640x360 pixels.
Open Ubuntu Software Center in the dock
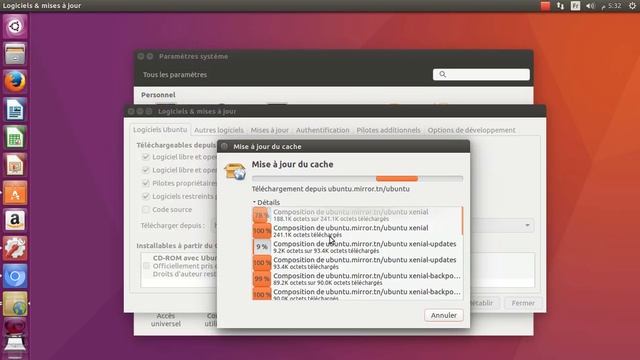coord(15,193)
